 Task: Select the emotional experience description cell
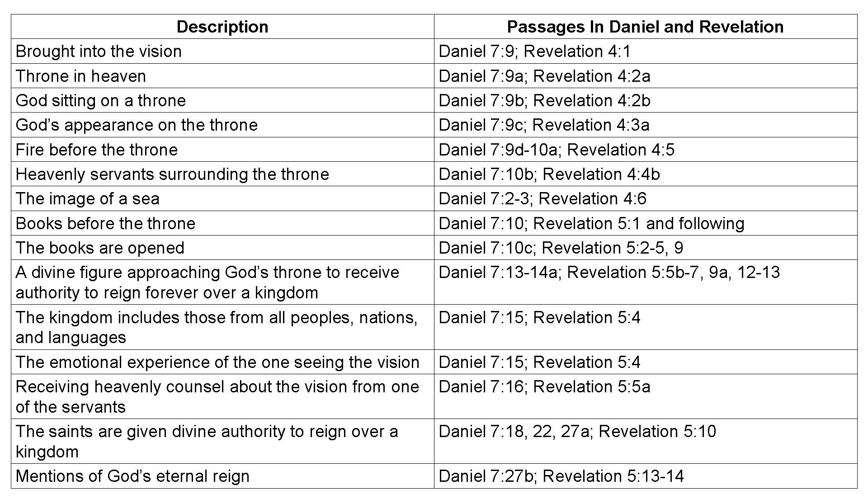pyautogui.click(x=217, y=362)
